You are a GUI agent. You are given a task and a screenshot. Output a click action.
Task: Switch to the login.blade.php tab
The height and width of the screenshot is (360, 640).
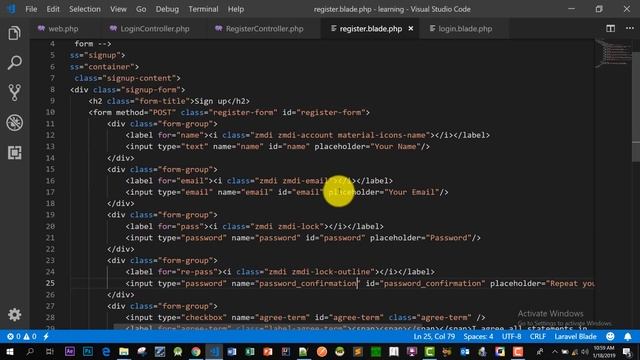pos(465,29)
